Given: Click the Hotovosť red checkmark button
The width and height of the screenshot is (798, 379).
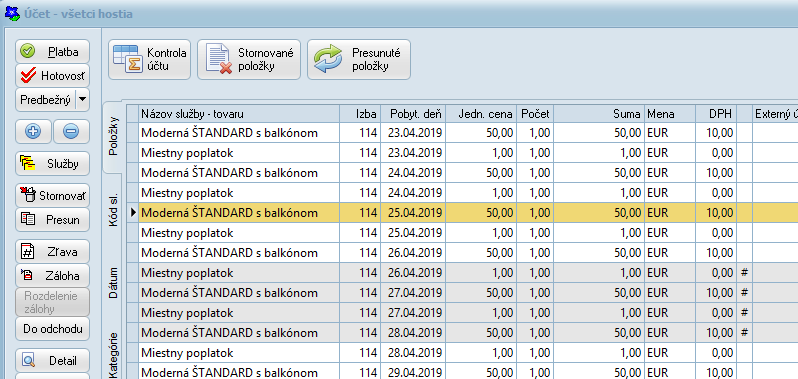Looking at the screenshot, I should pos(52,76).
